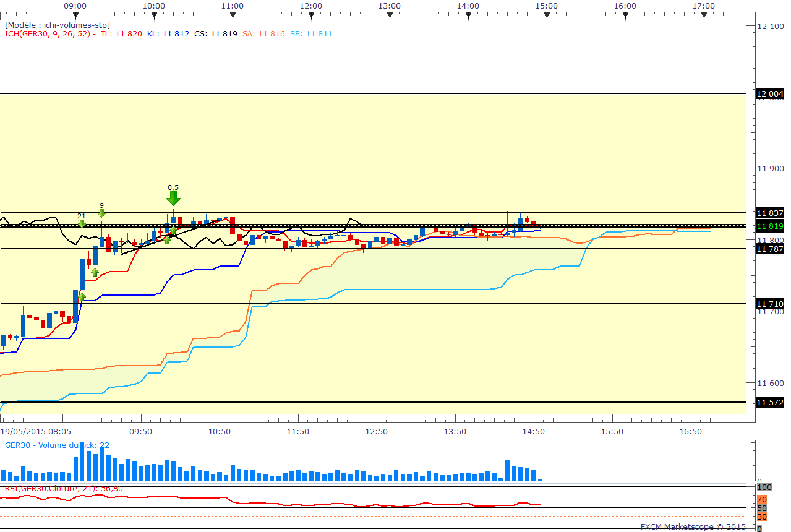Select the '11 710' price level label
Screen dimensions: 791x532
pos(770,304)
